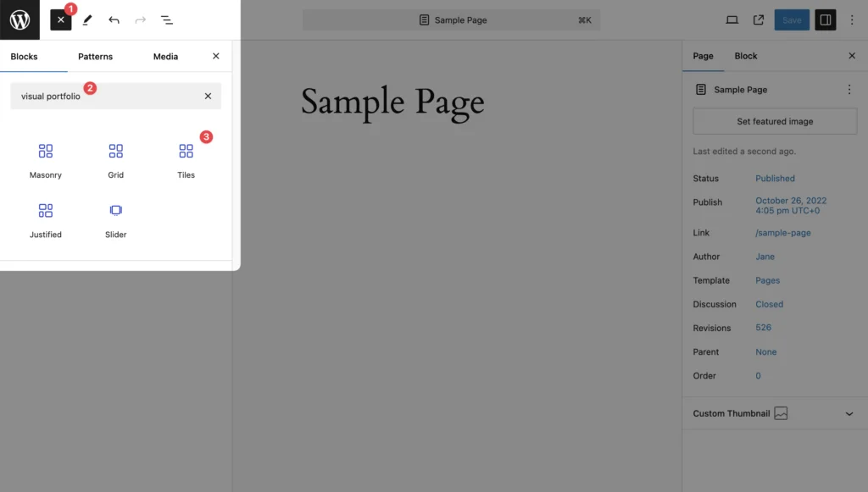Open the Block settings tab
Screen dimensions: 868x492
pyautogui.click(x=746, y=56)
